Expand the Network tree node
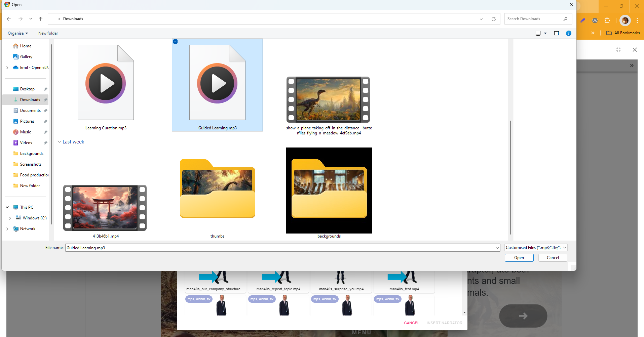This screenshot has height=337, width=644. (7, 229)
